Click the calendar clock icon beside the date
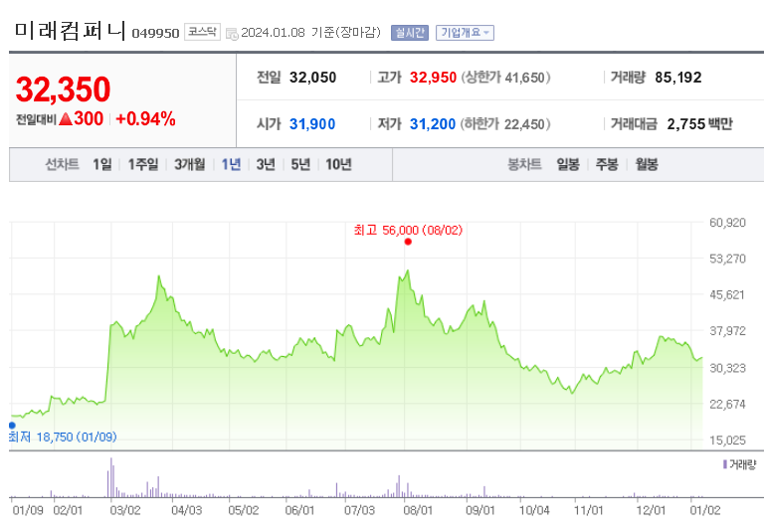 click(232, 34)
